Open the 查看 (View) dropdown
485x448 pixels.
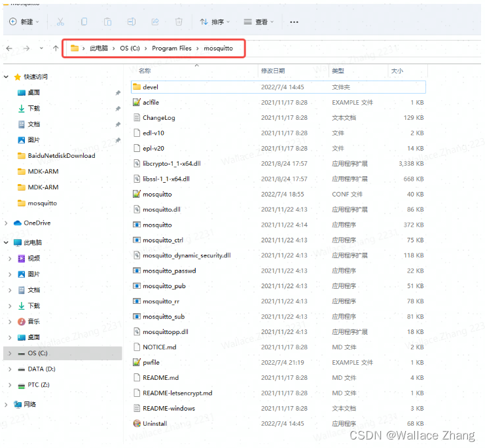click(259, 22)
